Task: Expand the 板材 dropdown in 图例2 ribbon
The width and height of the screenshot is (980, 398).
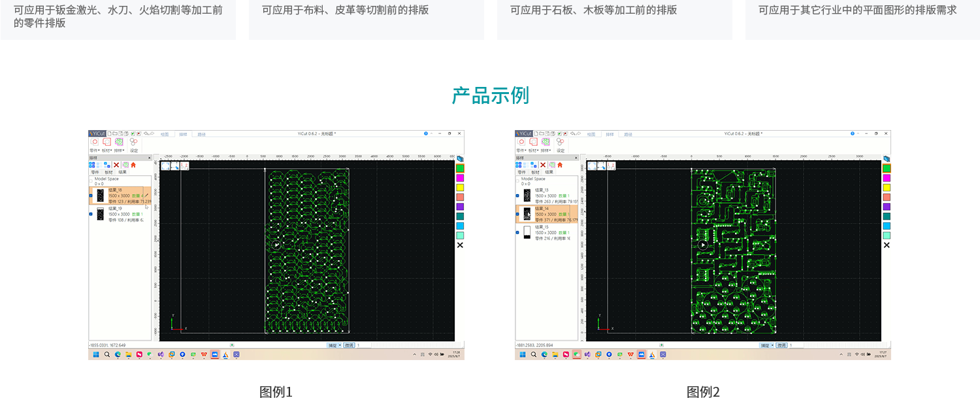Action: point(533,150)
